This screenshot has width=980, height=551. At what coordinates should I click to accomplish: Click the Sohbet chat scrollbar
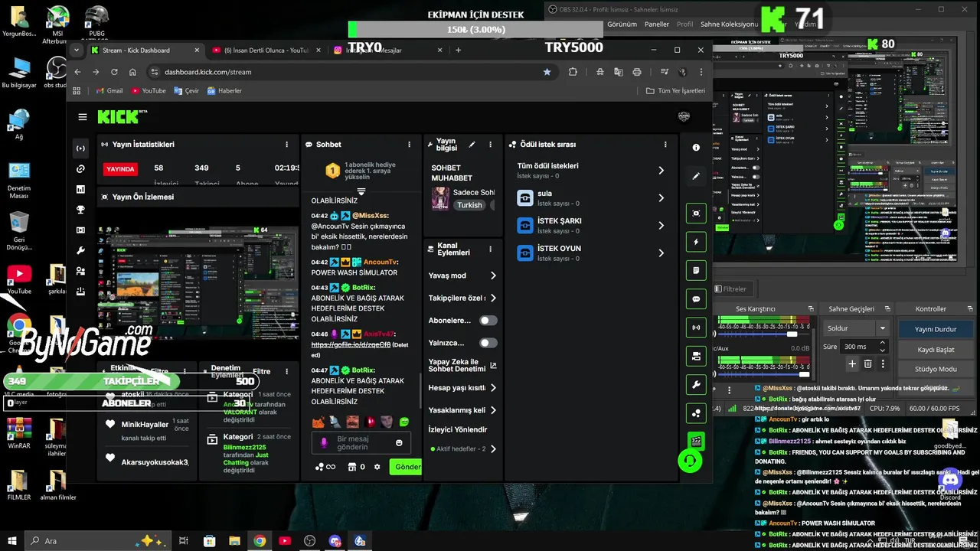pyautogui.click(x=420, y=390)
